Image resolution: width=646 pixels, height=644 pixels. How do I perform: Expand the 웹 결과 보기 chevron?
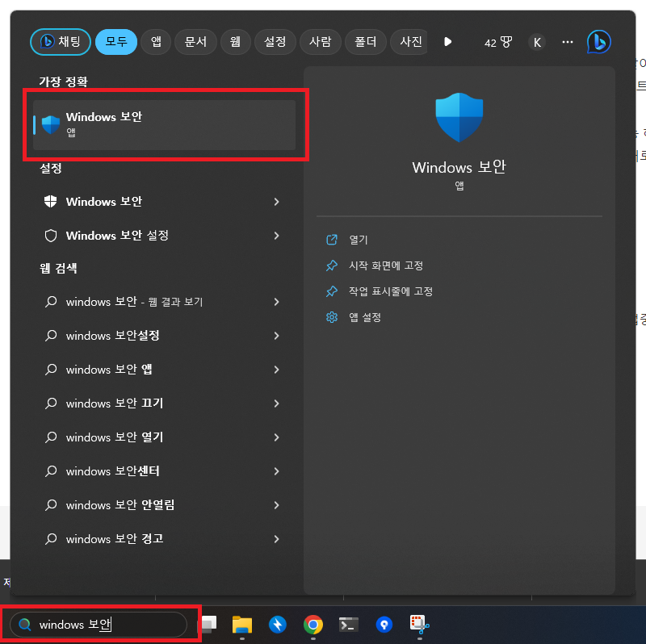(x=276, y=302)
